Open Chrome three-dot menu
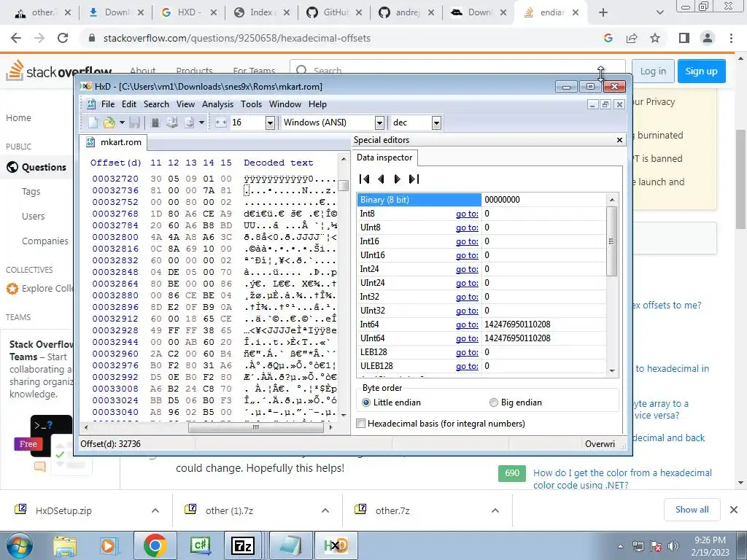Viewport: 747px width, 560px height. pyautogui.click(x=731, y=38)
